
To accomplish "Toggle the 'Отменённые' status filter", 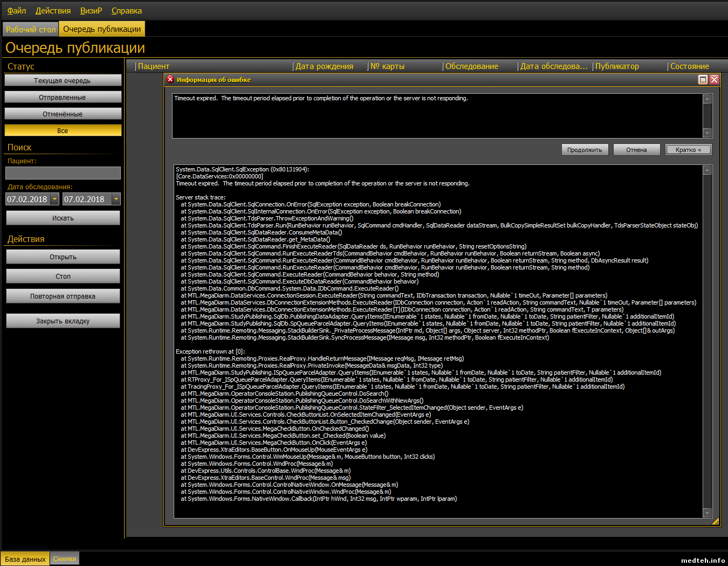I will [63, 114].
